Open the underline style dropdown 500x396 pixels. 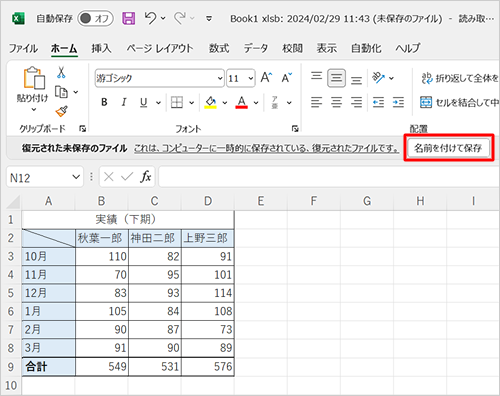tap(158, 103)
